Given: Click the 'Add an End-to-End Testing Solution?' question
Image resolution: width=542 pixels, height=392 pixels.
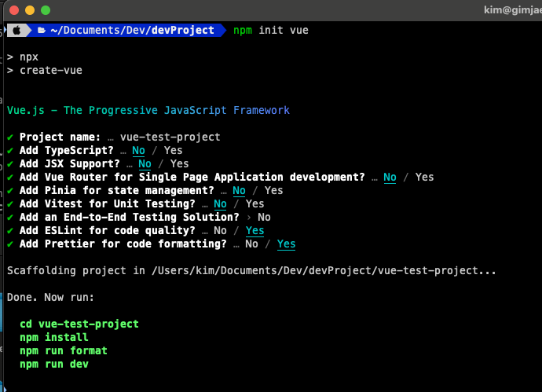Looking at the screenshot, I should (130, 218).
